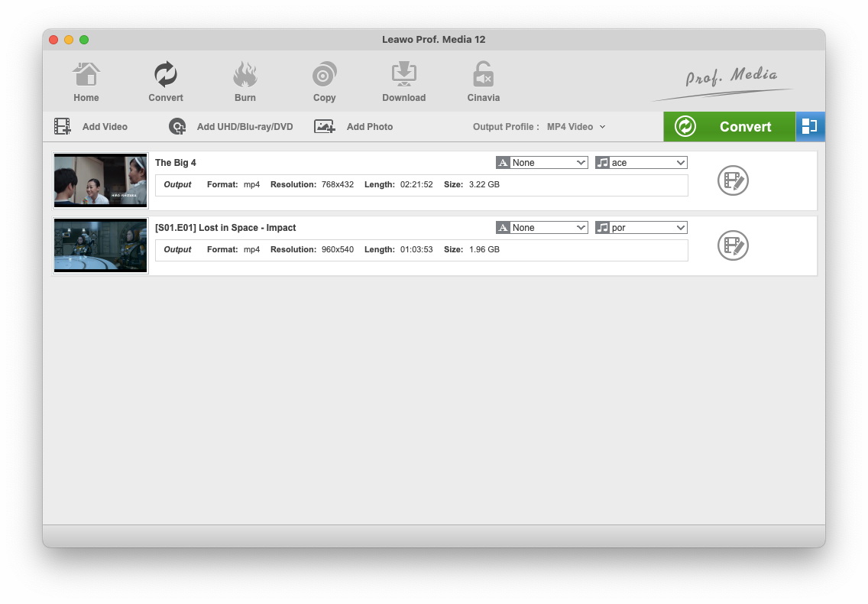Close the window with the red button
Screen dimensions: 868x604
53,39
